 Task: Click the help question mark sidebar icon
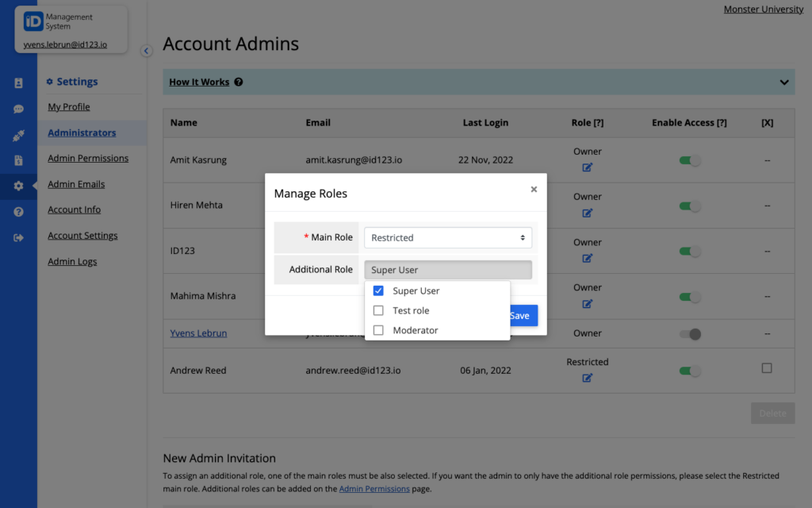(18, 212)
